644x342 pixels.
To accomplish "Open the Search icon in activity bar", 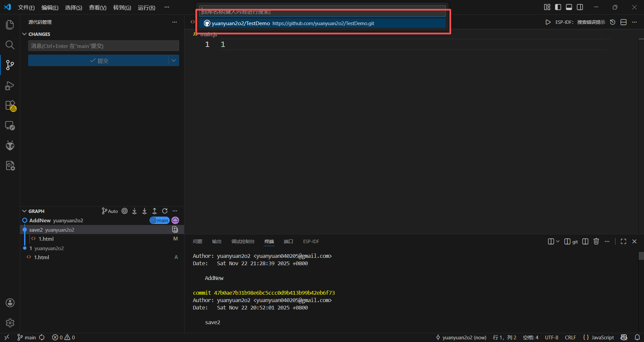I will [10, 45].
